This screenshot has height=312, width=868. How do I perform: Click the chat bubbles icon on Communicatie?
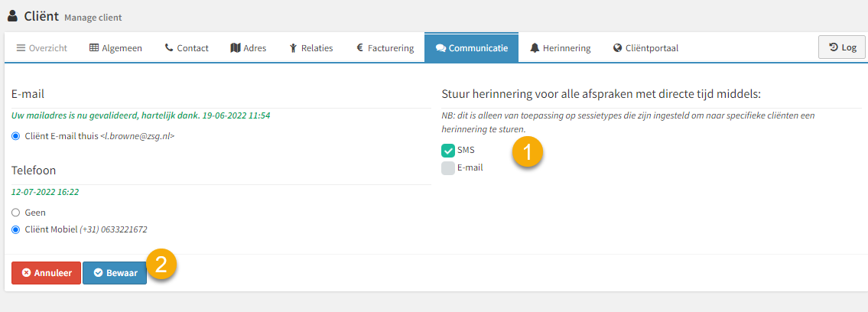point(441,48)
